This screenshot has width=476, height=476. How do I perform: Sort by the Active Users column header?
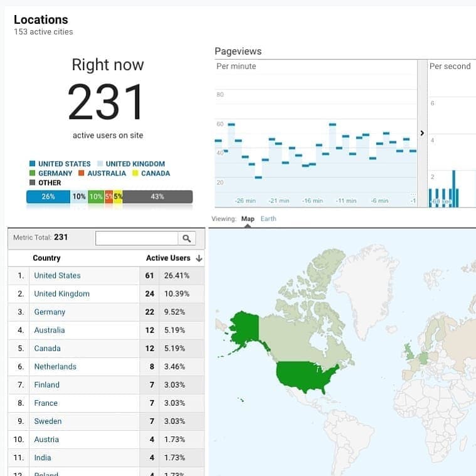[167, 258]
